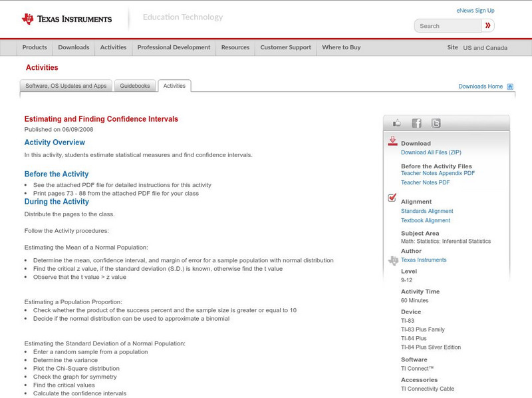Click the TI Connectivity Cable accessory text
532x398 pixels.
(x=428, y=389)
